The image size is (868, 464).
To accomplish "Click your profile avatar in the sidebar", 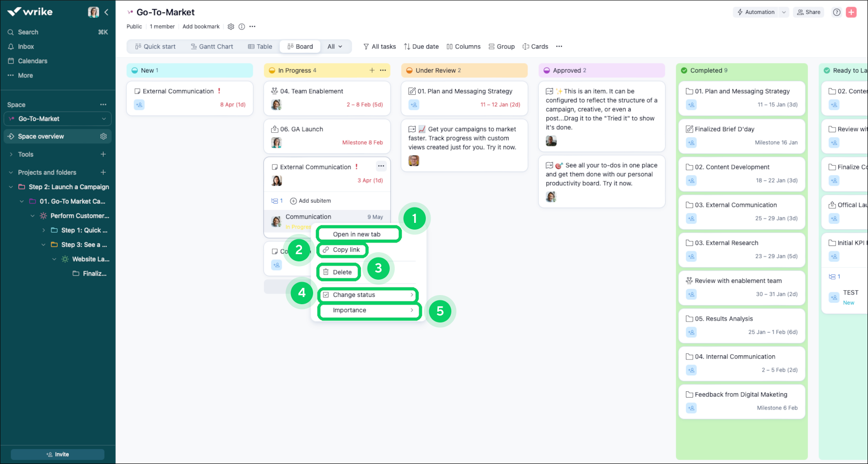I will pos(93,12).
